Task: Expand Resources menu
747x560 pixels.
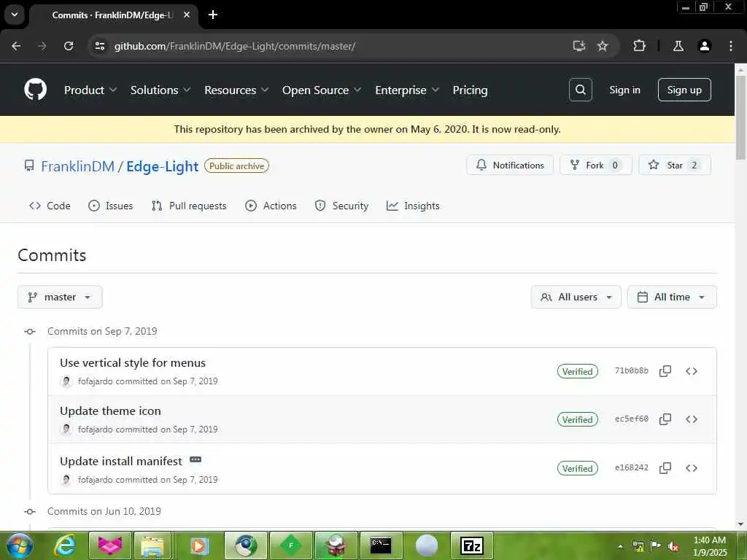Action: [x=237, y=90]
